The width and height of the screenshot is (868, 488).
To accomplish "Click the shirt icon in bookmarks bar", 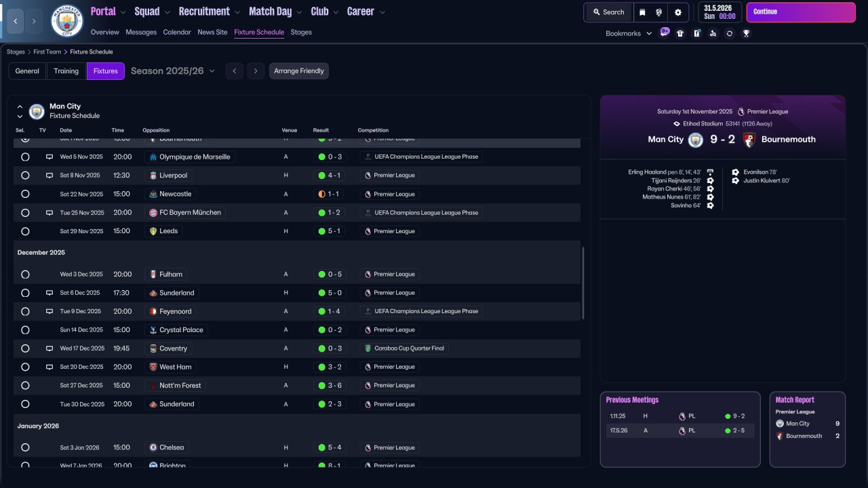I will (680, 33).
